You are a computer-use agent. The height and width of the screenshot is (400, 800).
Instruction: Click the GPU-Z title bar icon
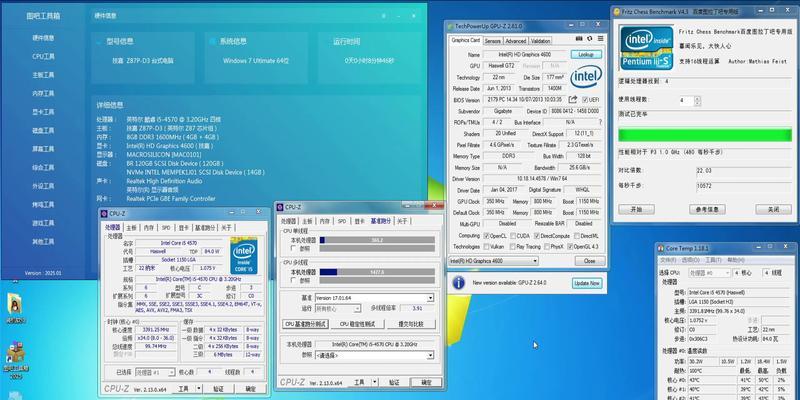[x=450, y=26]
